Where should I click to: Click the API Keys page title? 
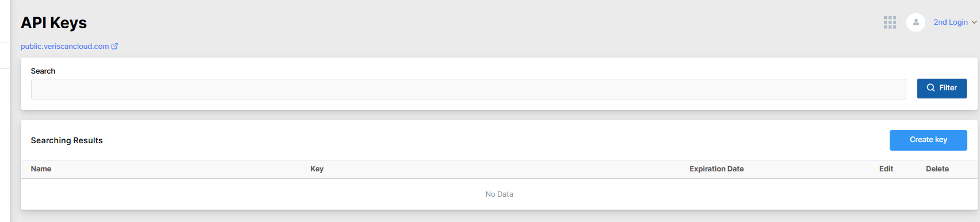[x=54, y=23]
